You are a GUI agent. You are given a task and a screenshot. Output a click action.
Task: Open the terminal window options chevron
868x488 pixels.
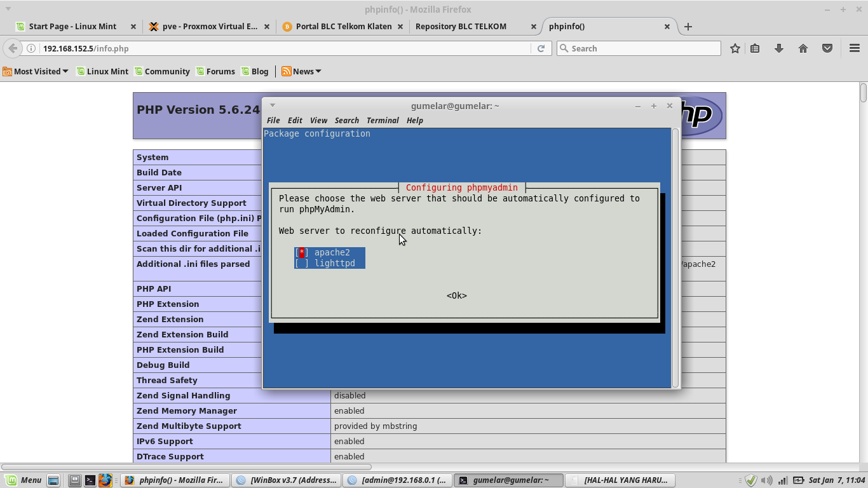272,105
